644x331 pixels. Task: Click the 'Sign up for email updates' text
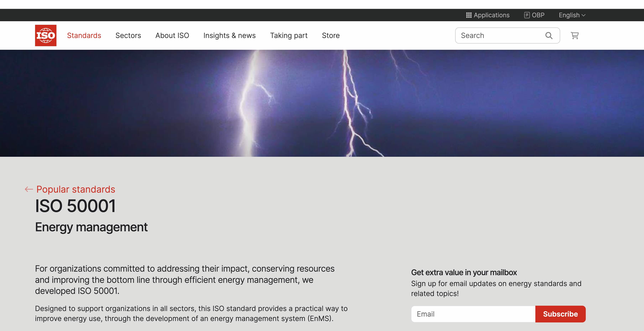(496, 288)
